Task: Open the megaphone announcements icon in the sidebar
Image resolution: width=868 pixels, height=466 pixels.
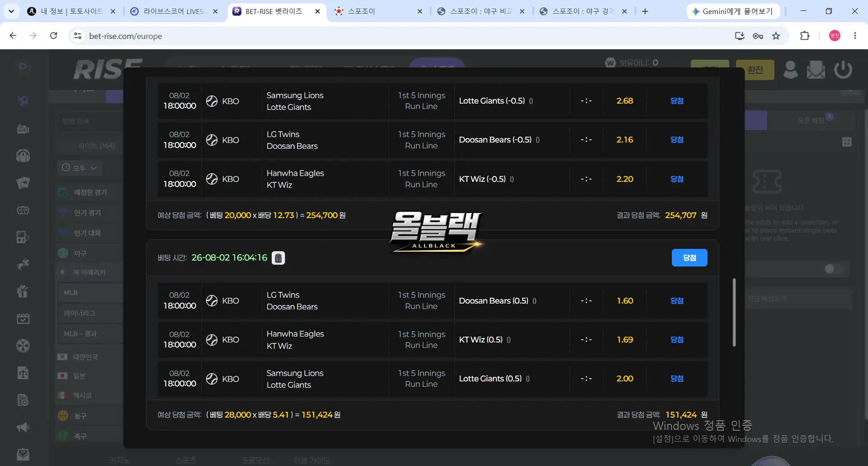Action: pos(23,427)
